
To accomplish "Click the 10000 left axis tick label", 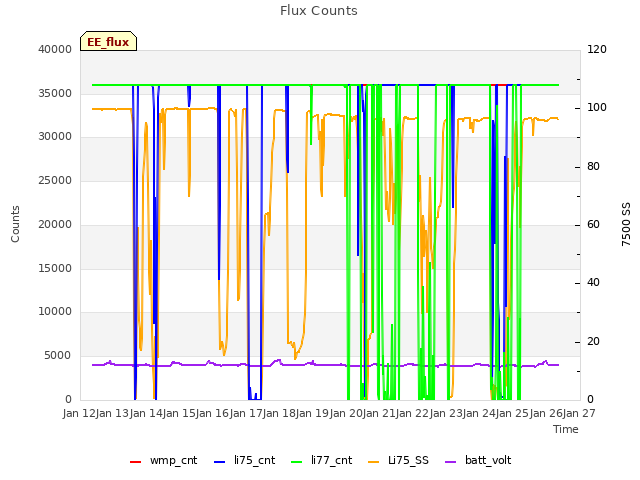I will [55, 311].
